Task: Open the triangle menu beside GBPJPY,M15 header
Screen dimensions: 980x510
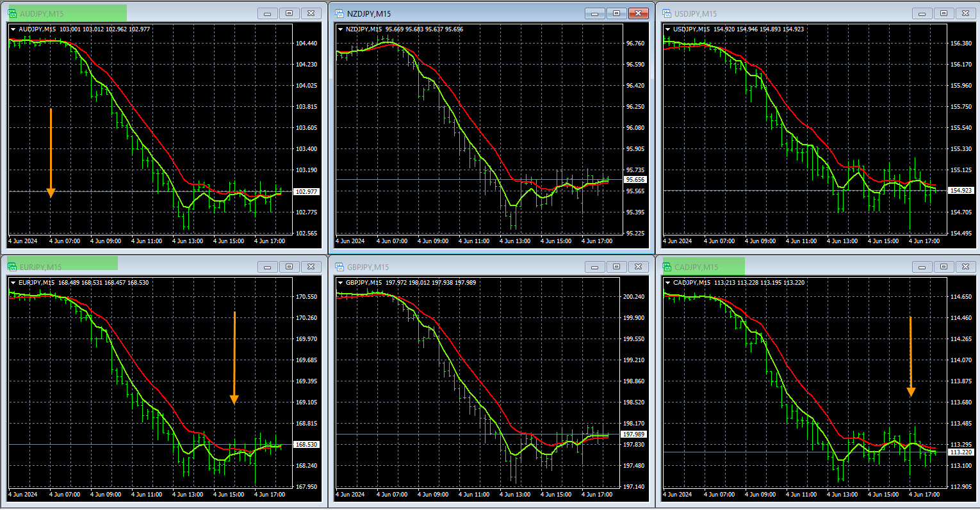Action: (340, 283)
